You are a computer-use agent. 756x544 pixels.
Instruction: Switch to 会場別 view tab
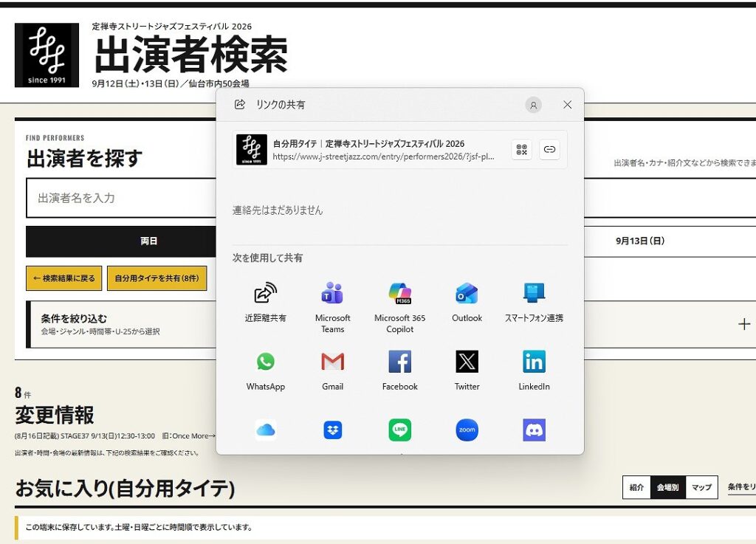tap(667, 487)
